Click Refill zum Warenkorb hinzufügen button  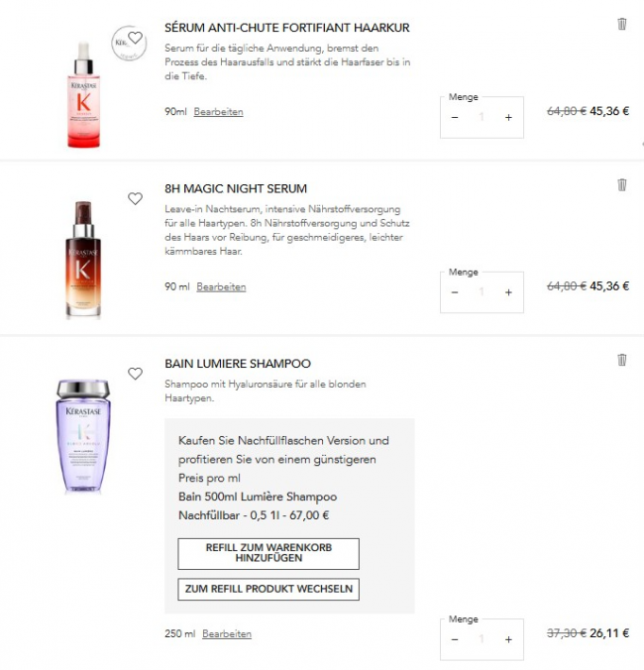268,553
